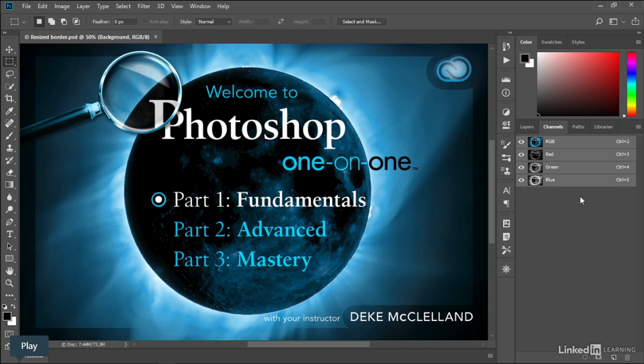Select the Horizontal Type tool

(9, 234)
